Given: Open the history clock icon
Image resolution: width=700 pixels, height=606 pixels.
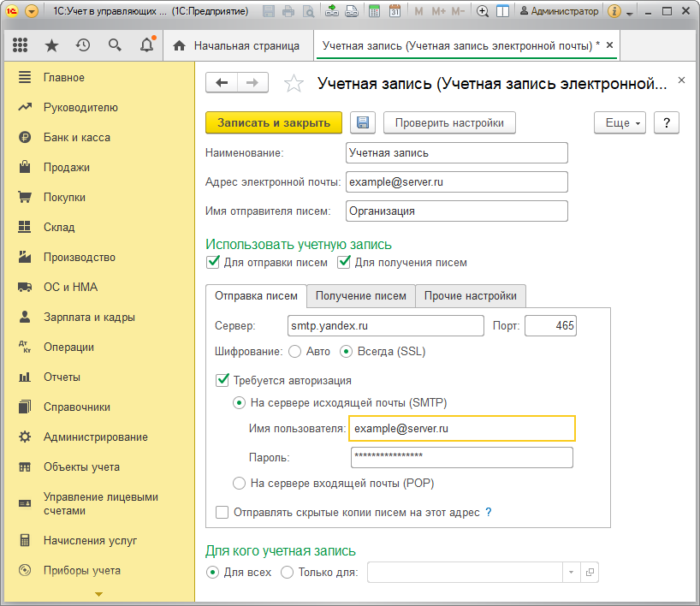Looking at the screenshot, I should coord(83,45).
